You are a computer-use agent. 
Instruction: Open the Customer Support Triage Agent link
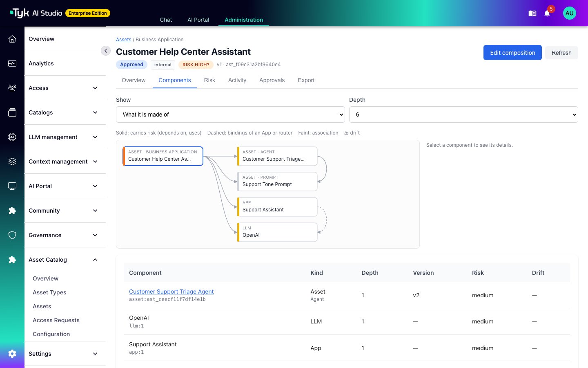(171, 292)
